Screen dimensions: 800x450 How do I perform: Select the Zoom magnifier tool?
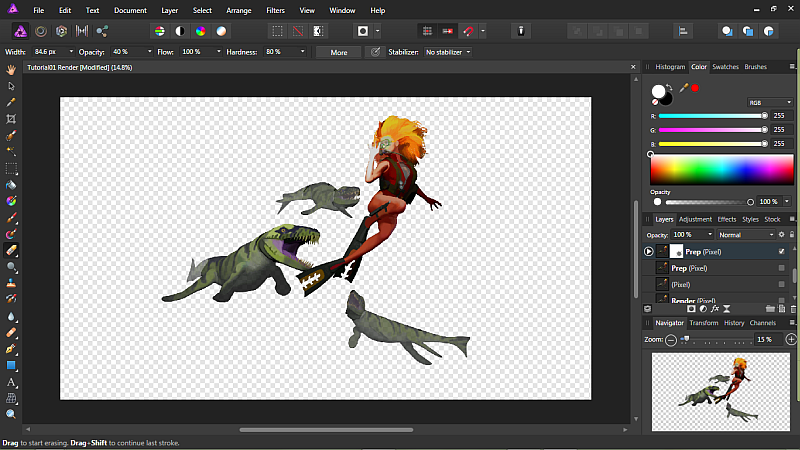[11, 413]
